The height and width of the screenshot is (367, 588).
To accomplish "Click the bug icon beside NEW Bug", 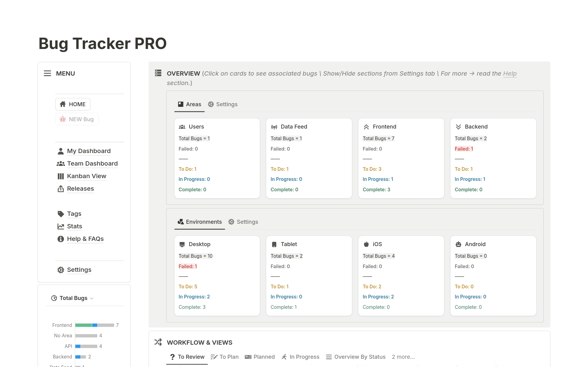I will (62, 119).
